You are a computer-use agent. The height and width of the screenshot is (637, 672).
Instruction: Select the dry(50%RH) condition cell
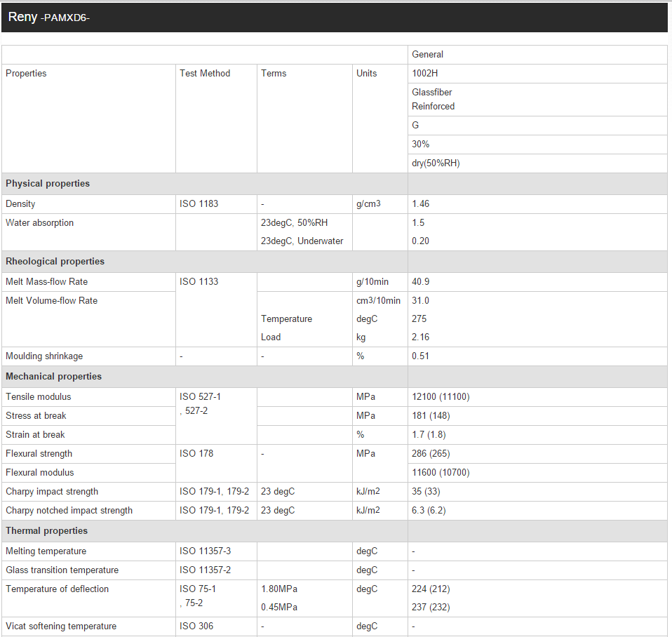pos(436,163)
